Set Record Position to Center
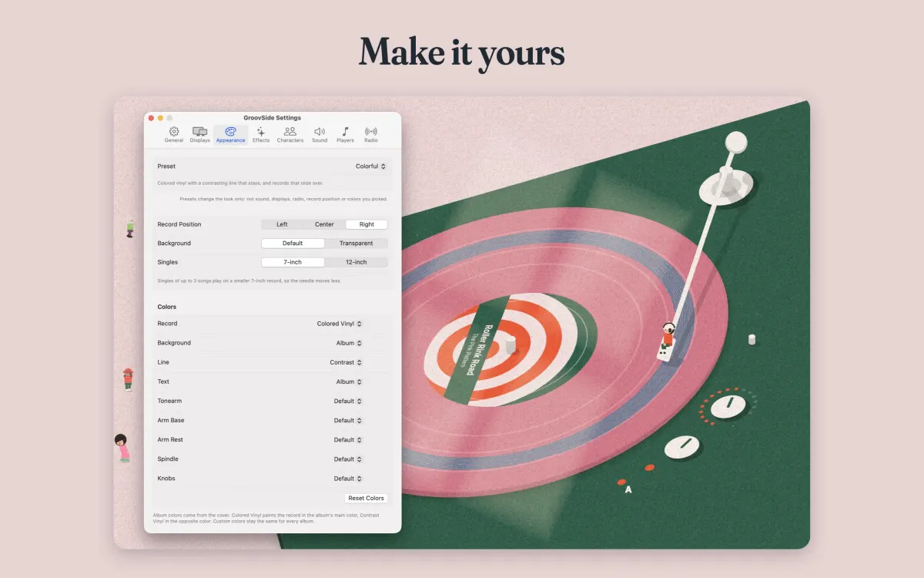The image size is (924, 578). [x=324, y=224]
